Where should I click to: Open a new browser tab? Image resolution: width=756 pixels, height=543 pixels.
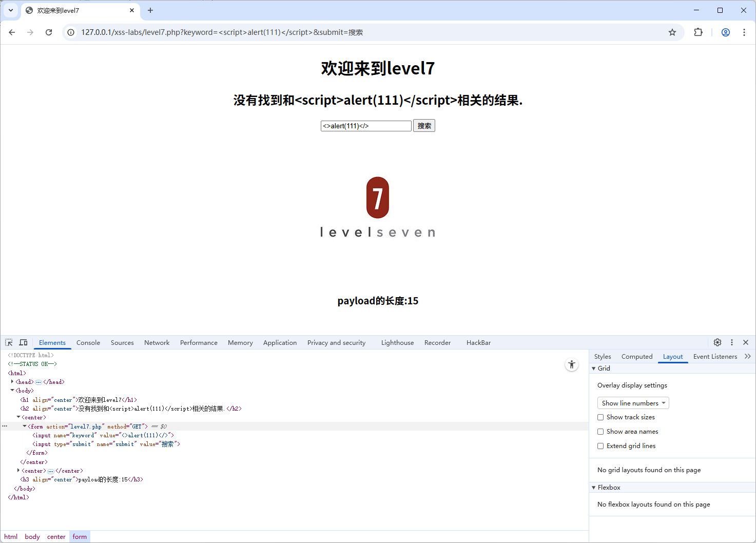tap(150, 10)
